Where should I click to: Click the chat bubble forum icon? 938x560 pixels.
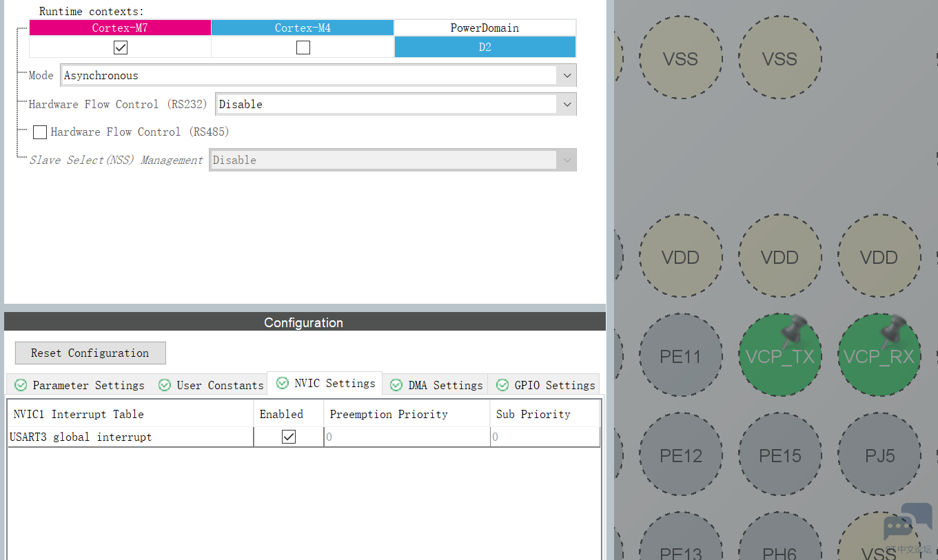pyautogui.click(x=908, y=523)
